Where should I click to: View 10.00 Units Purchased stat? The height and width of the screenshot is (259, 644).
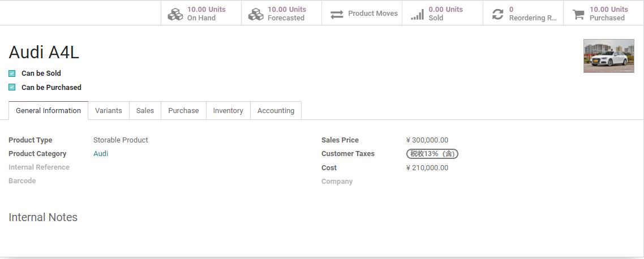tap(603, 13)
